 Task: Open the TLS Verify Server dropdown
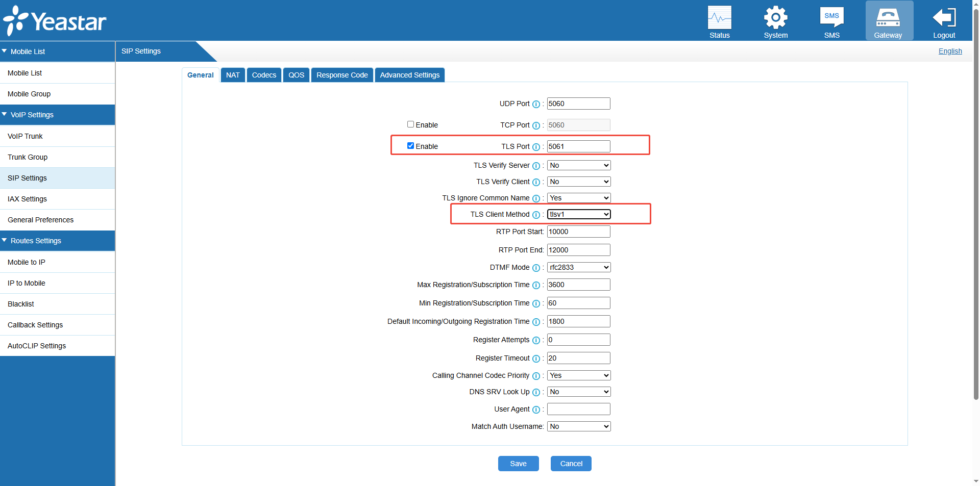point(578,165)
